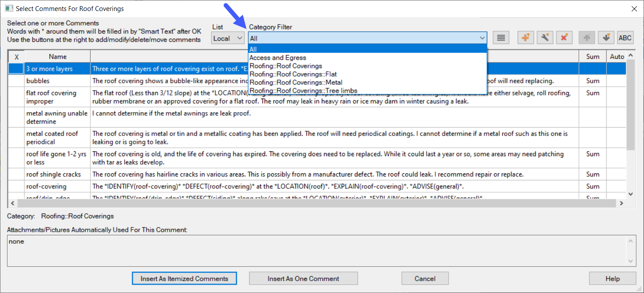644x293 pixels.
Task: Click the delete comment red X icon
Action: [x=564, y=38]
